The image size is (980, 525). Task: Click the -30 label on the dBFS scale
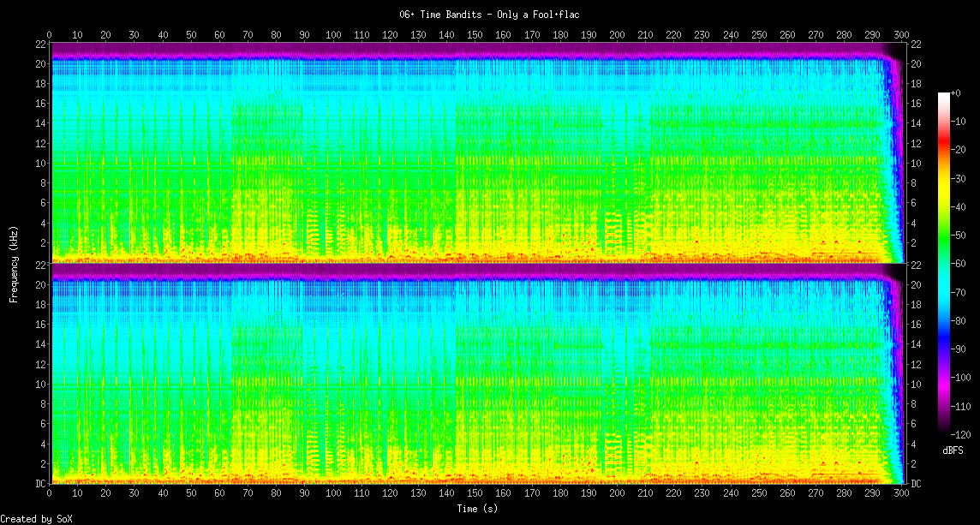963,180
